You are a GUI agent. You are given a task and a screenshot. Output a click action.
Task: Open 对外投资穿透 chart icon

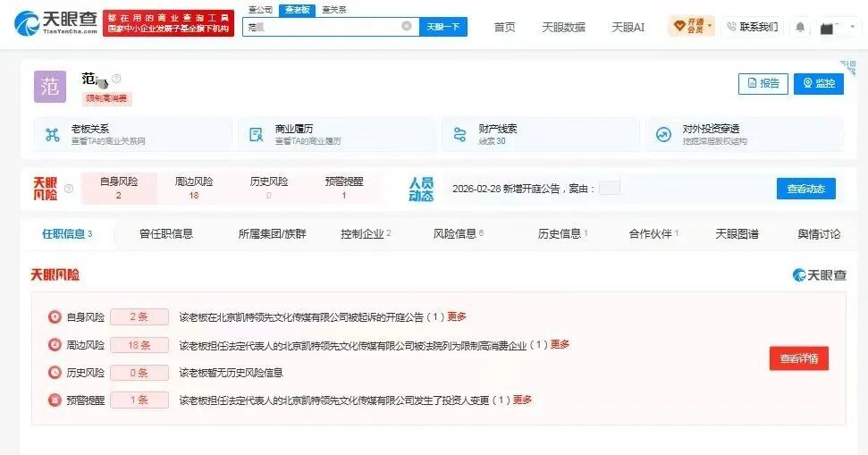pos(663,134)
